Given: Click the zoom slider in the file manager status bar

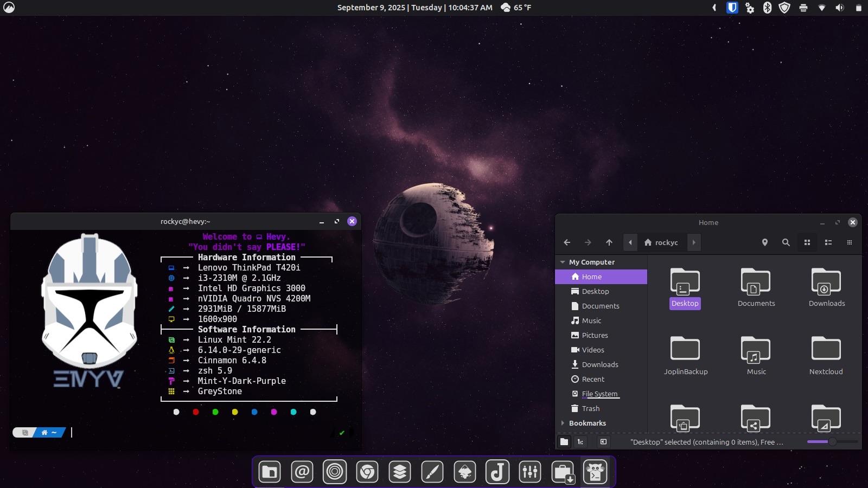Looking at the screenshot, I should (832, 442).
